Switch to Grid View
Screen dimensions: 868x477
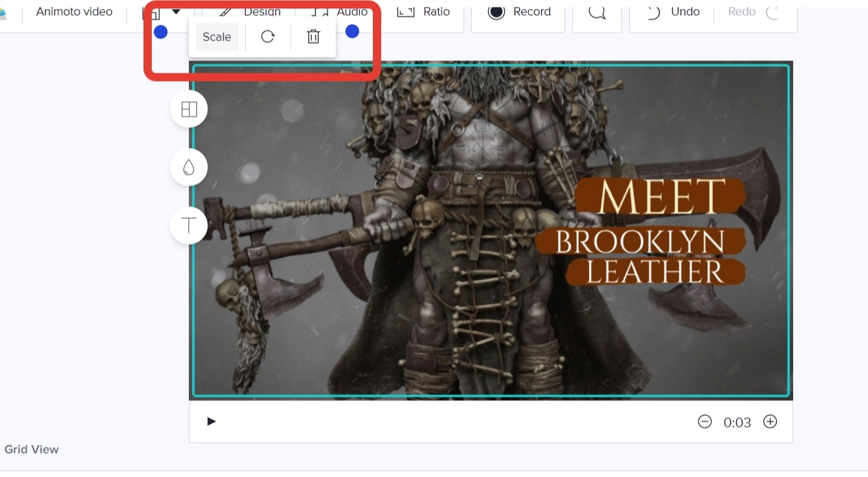coord(32,450)
